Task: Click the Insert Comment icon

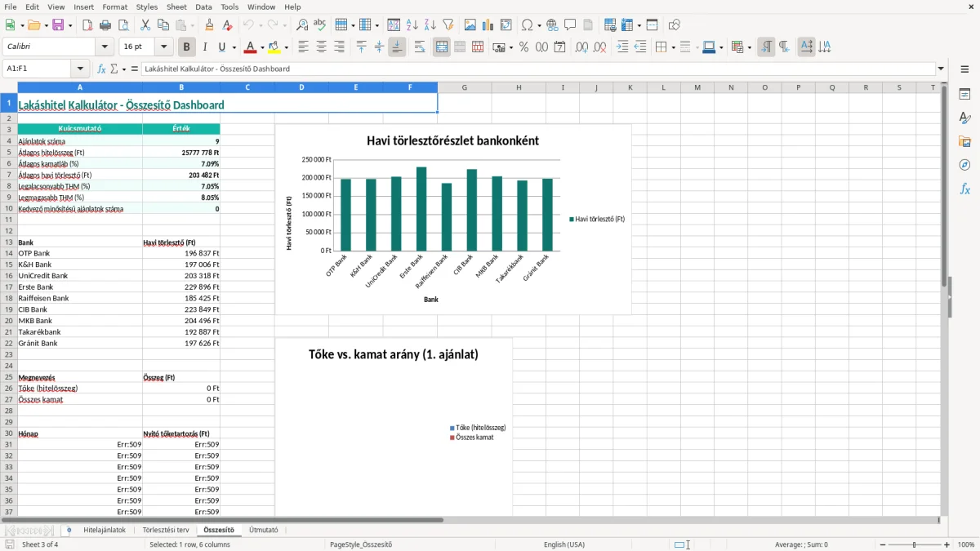Action: coord(570,25)
